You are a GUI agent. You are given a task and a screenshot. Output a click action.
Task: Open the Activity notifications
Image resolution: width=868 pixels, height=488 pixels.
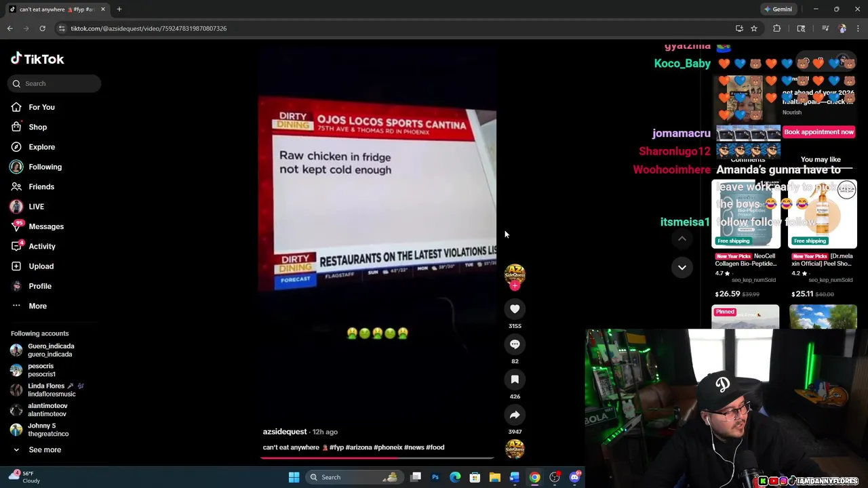(x=42, y=246)
